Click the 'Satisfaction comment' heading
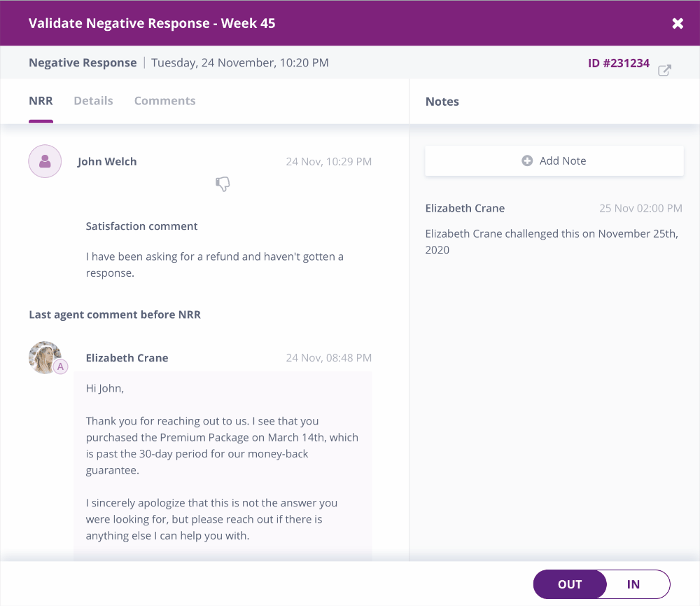The width and height of the screenshot is (700, 606). pyautogui.click(x=141, y=226)
